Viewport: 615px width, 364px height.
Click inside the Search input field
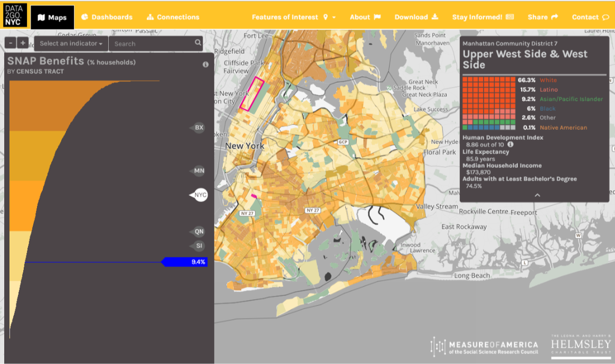150,44
